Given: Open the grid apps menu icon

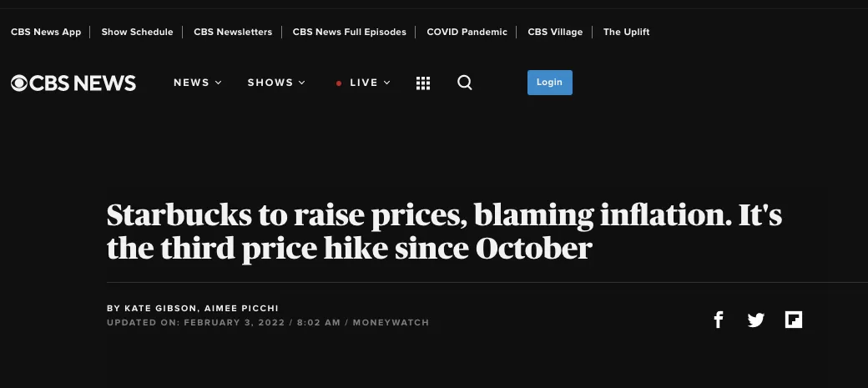Looking at the screenshot, I should 423,83.
